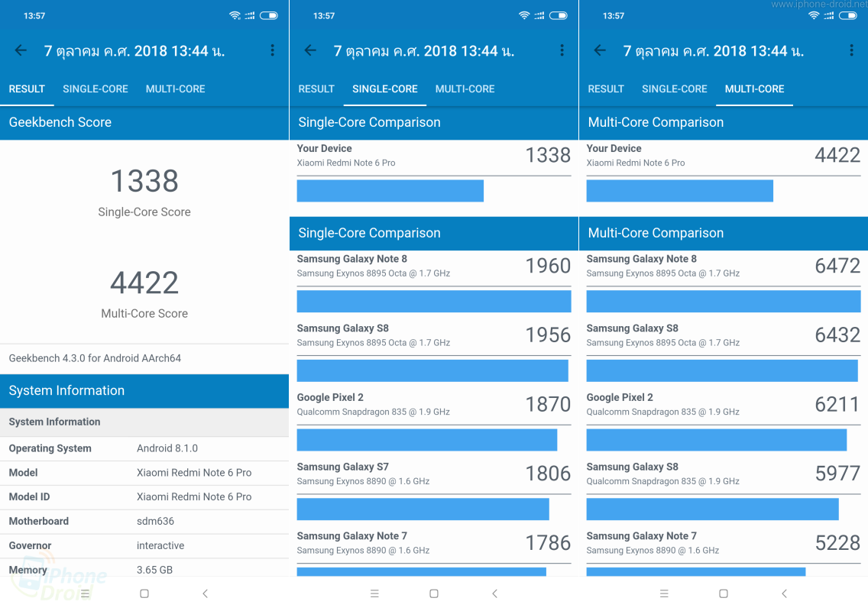
Task: Open overflow menu in left Result screen
Action: coord(272,51)
